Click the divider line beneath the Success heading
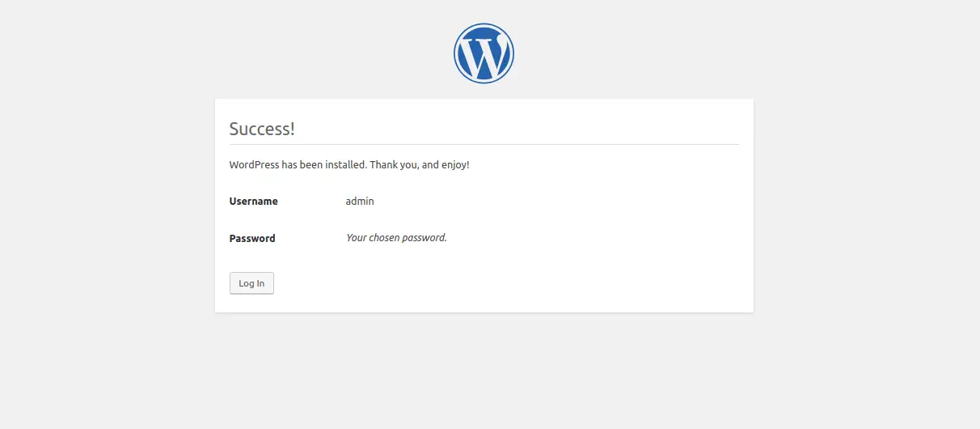980x429 pixels. [x=484, y=144]
